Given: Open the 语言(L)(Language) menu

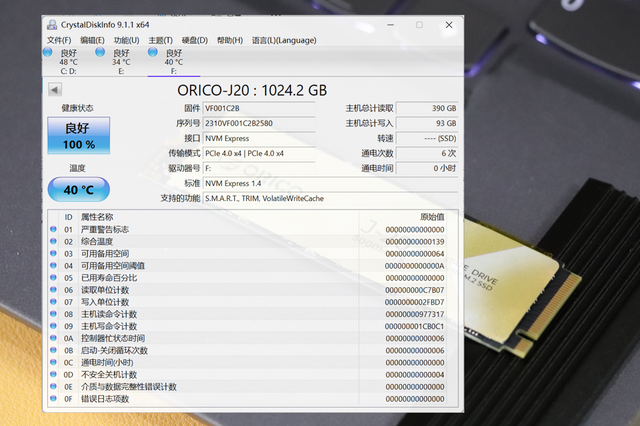Looking at the screenshot, I should (284, 40).
